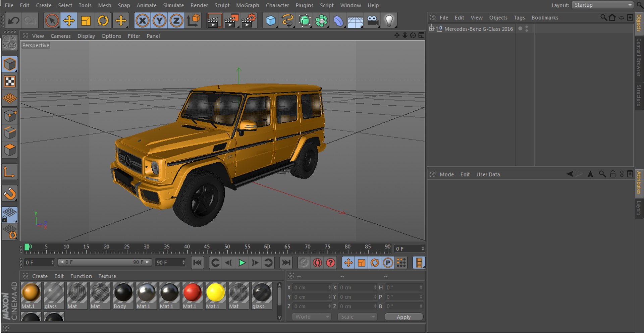Select the Body material swatch
Viewport: 644px width, 333px height.
(123, 295)
